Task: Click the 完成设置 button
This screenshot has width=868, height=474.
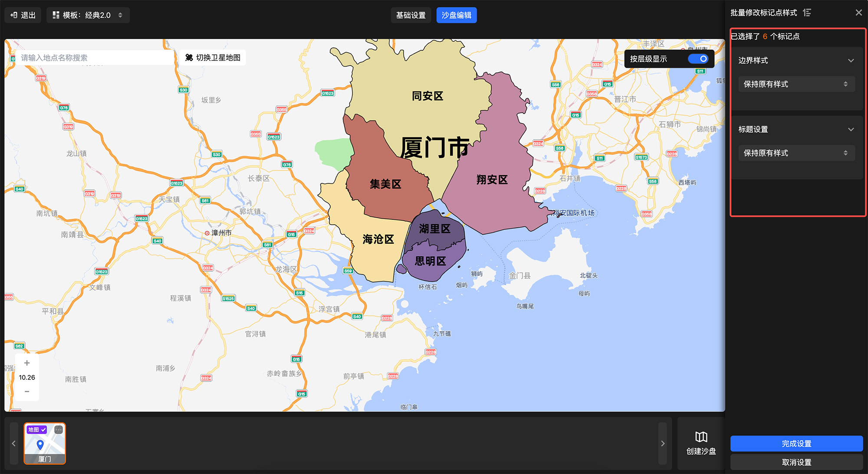Action: 796,444
